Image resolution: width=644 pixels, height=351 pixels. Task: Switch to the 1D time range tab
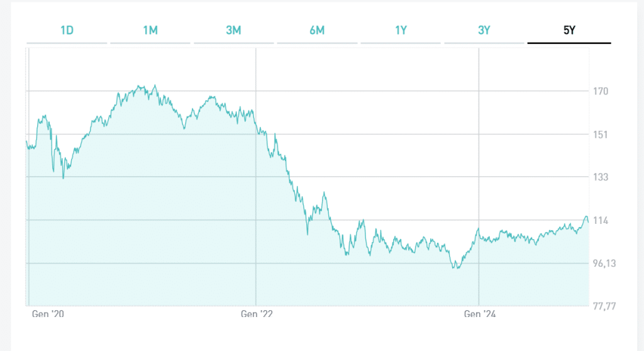point(67,30)
